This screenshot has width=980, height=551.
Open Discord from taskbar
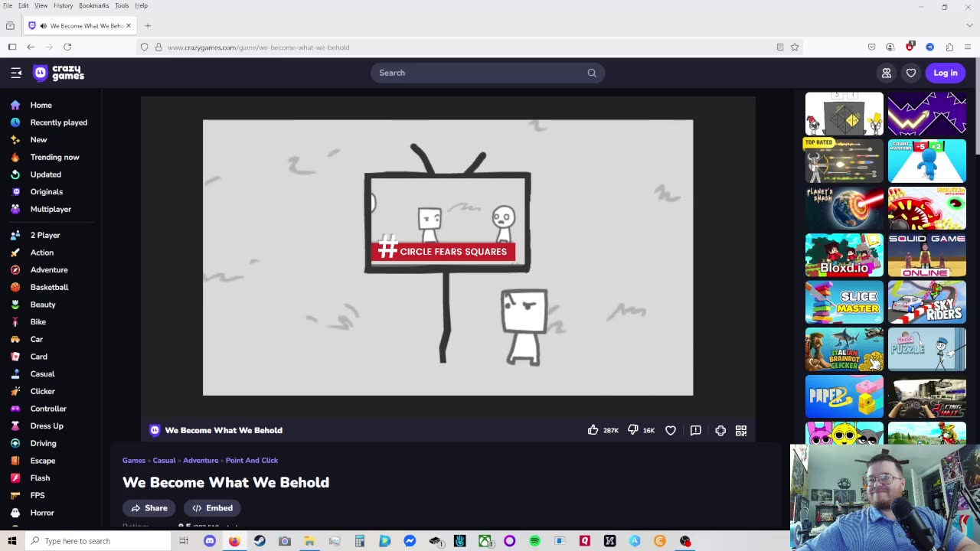coord(210,541)
